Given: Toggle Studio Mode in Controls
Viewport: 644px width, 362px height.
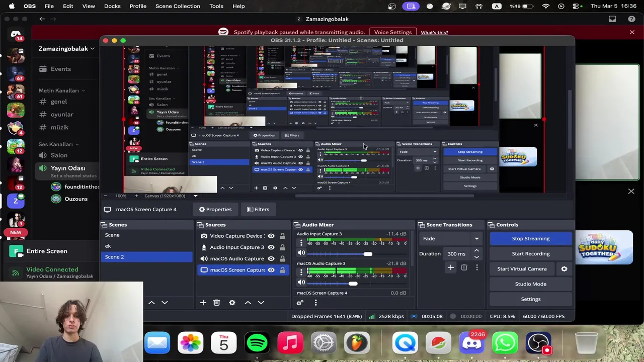Looking at the screenshot, I should coord(530,284).
